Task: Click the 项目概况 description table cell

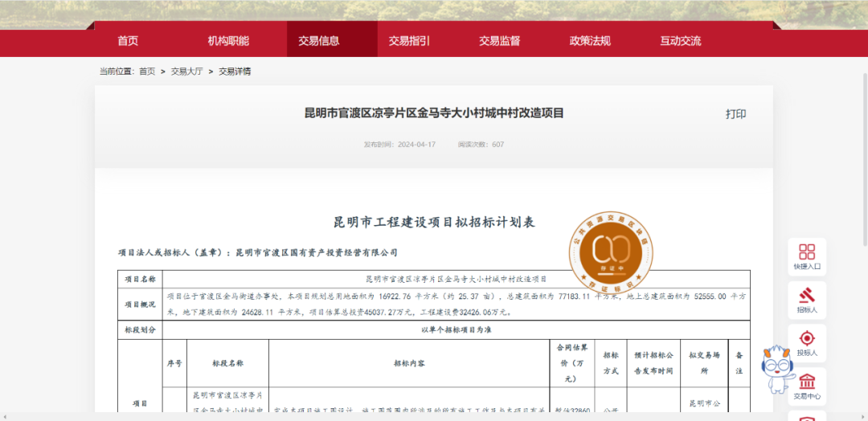Action: pos(457,304)
